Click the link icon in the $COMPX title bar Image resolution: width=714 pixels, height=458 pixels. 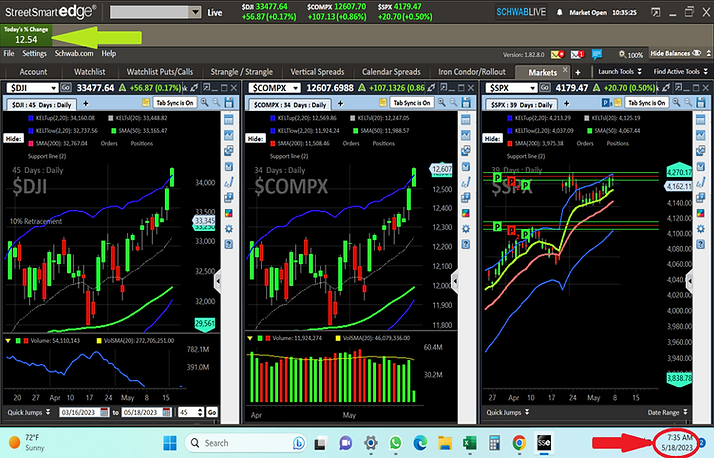[431, 87]
